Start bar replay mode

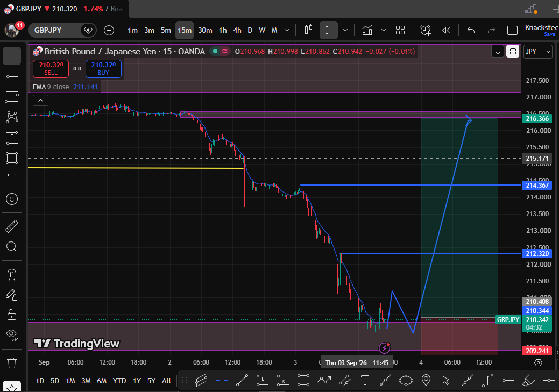click(447, 30)
